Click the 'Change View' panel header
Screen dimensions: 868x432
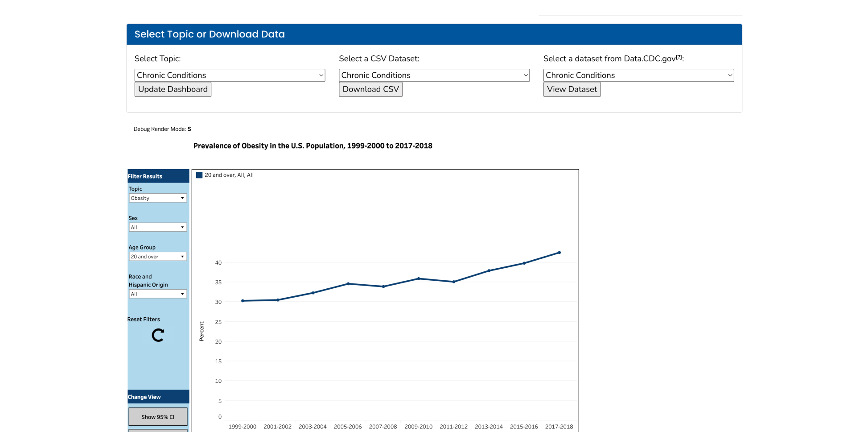tap(158, 397)
